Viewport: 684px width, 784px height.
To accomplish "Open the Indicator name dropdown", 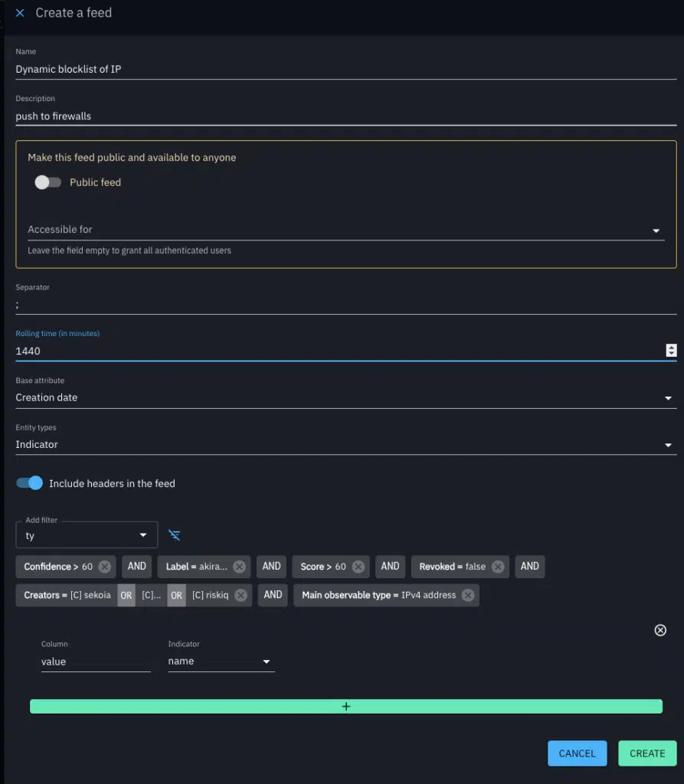I will tap(267, 661).
